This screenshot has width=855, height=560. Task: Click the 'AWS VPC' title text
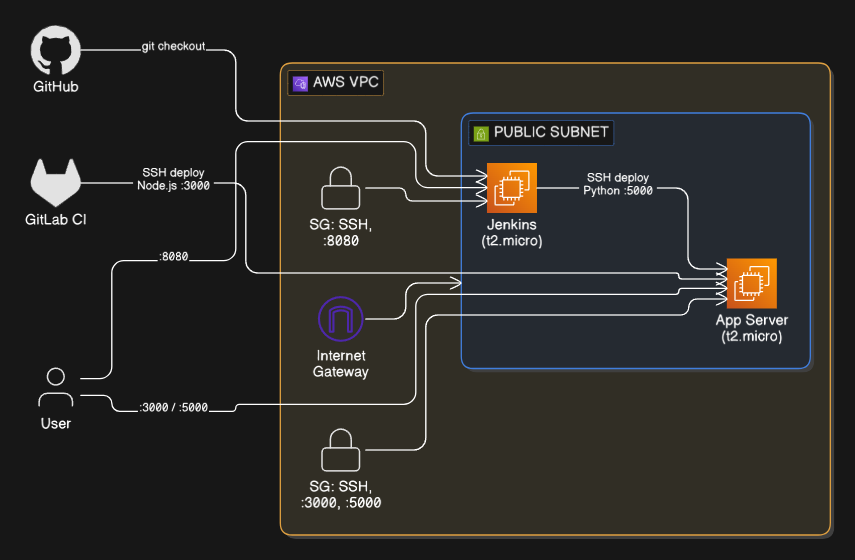pyautogui.click(x=346, y=82)
